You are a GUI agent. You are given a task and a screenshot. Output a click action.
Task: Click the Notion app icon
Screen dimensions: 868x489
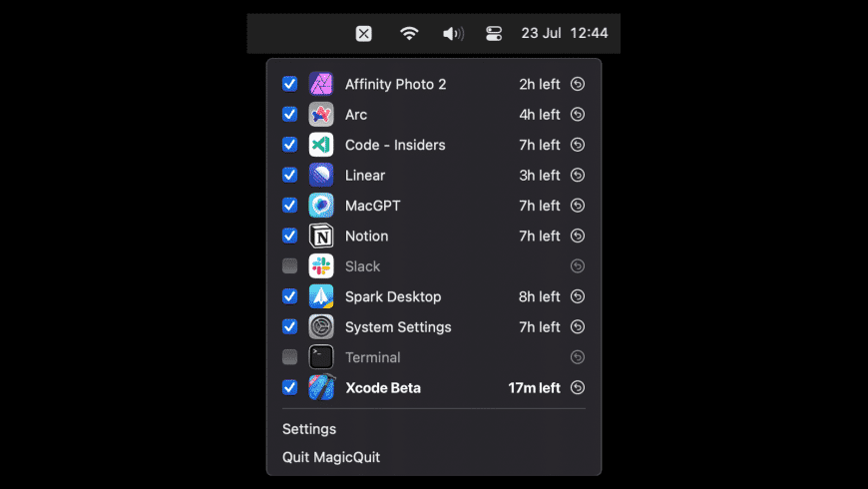point(321,236)
